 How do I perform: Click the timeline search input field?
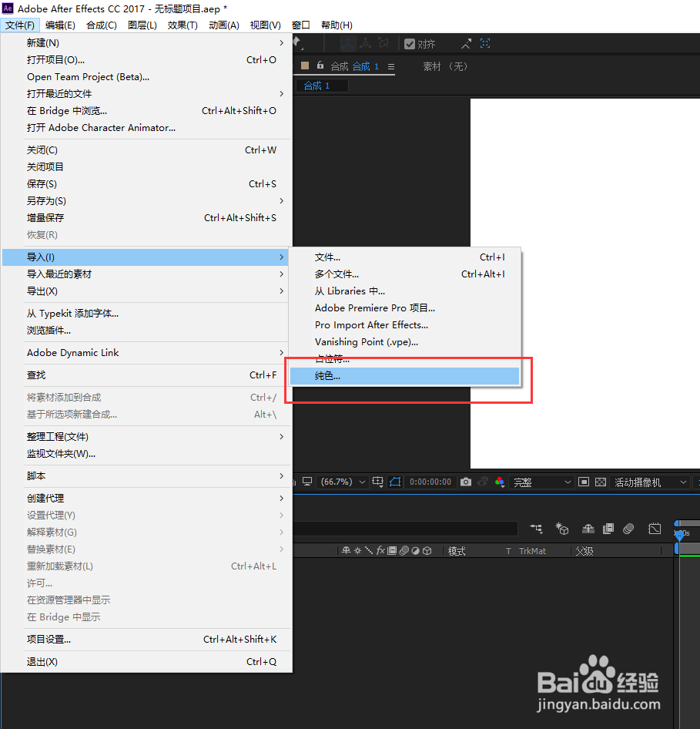405,529
